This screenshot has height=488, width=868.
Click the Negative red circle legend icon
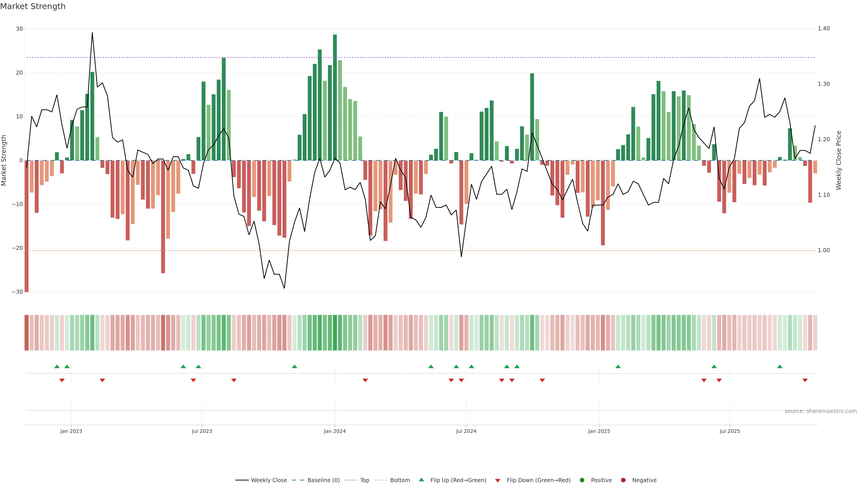coord(623,480)
